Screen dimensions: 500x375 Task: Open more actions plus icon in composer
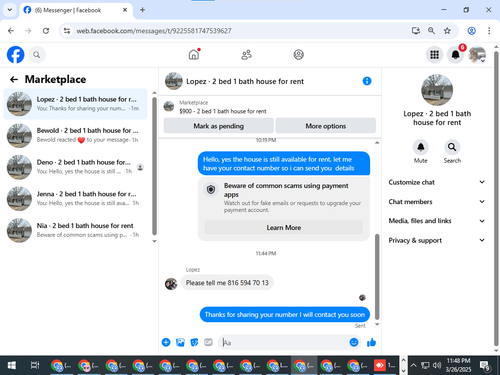(x=166, y=342)
